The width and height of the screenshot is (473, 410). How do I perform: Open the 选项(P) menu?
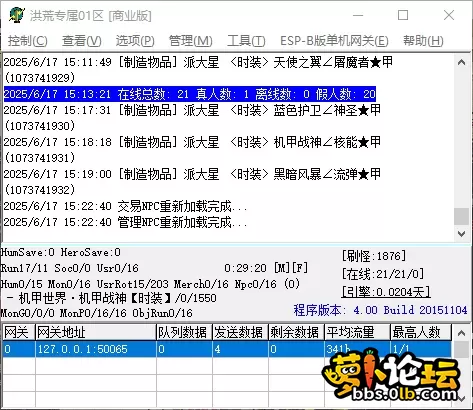point(135,41)
